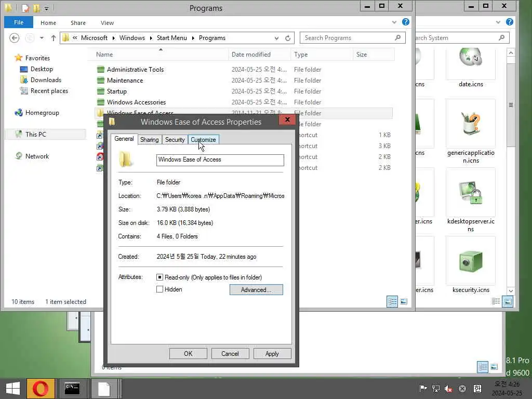Toggle the Read-only attribute checkbox
532x399 pixels.
(160, 277)
